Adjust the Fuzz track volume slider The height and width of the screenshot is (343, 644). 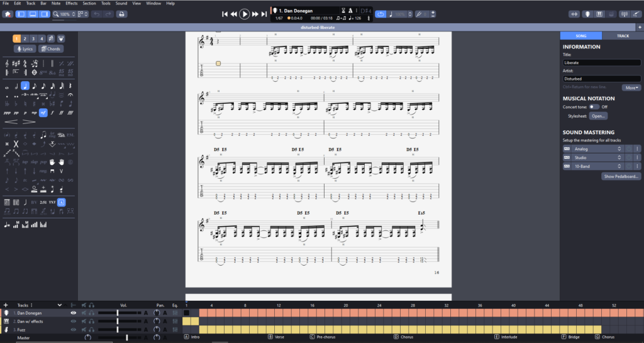click(x=119, y=329)
